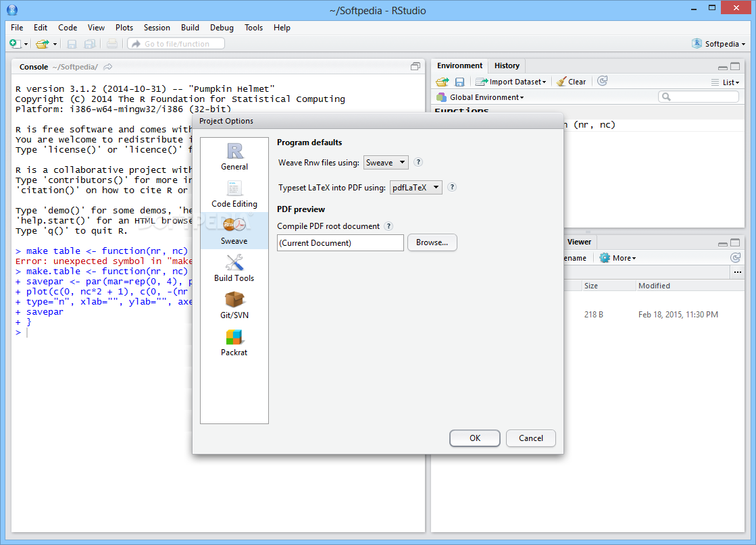Open the Typeset LaTeX into PDF dropdown

pos(415,187)
